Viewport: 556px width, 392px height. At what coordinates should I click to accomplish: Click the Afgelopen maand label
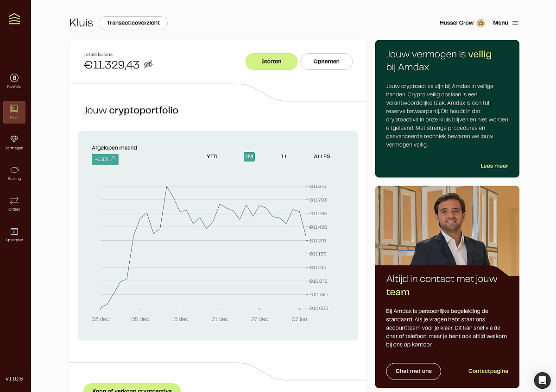click(x=114, y=148)
